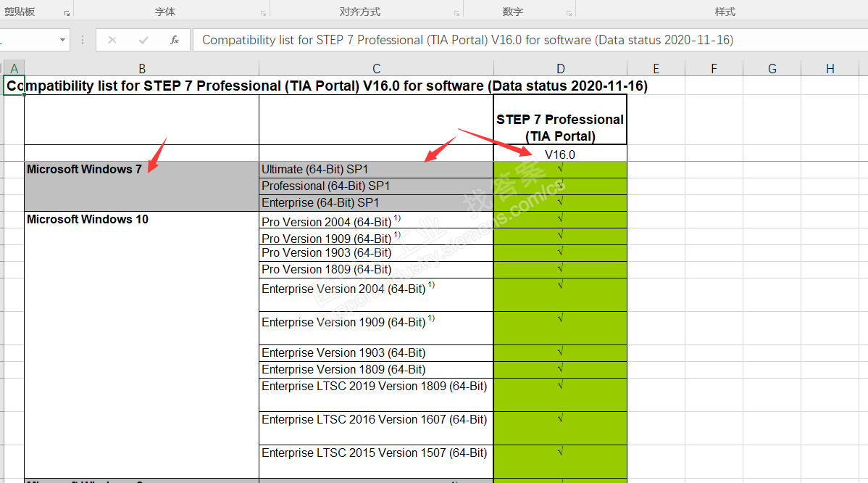Click the checkmark icon in formula bar
Image resolution: width=868 pixels, height=483 pixels.
click(x=143, y=40)
